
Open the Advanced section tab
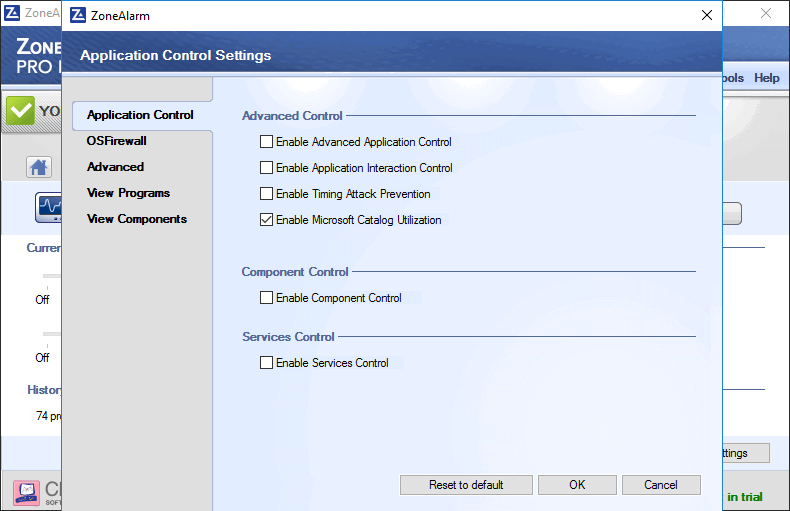coord(115,167)
